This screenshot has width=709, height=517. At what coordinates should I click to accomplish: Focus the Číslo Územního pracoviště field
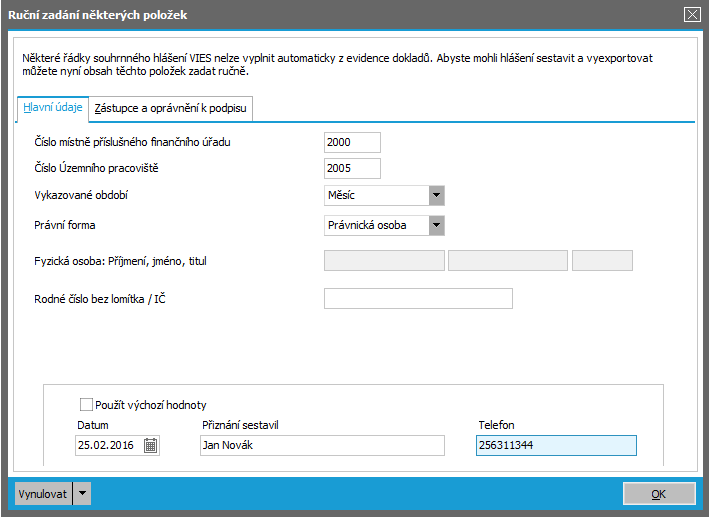(x=352, y=168)
